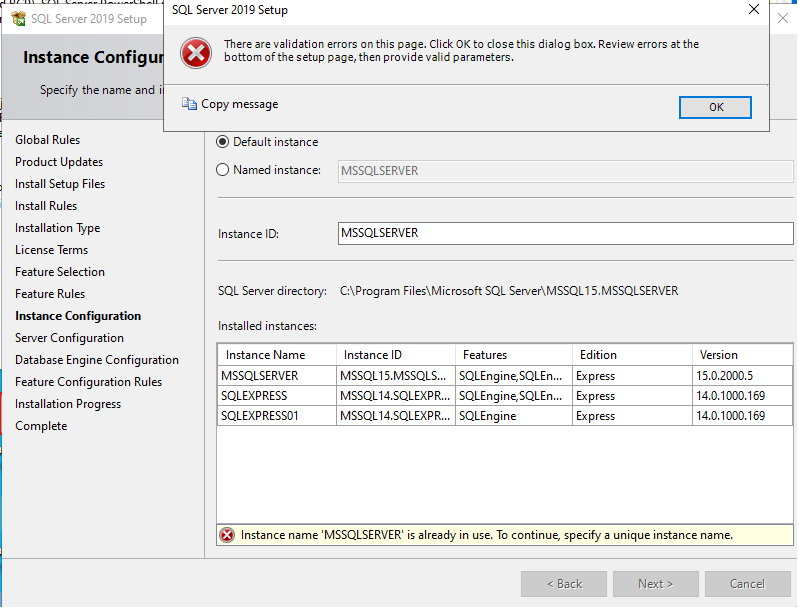Screen dimensions: 799x609
Task: Select Feature Configuration Rules step
Action: (x=89, y=382)
